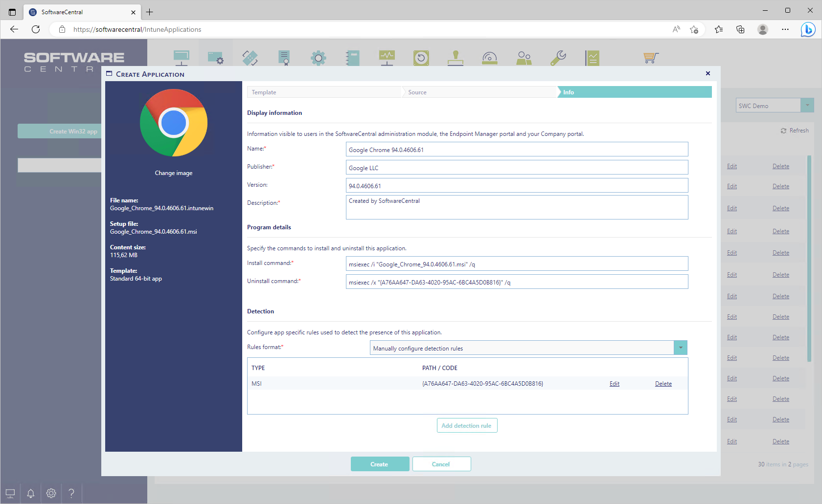Image resolution: width=822 pixels, height=504 pixels.
Task: Click into the Uninstall command field
Action: point(517,282)
